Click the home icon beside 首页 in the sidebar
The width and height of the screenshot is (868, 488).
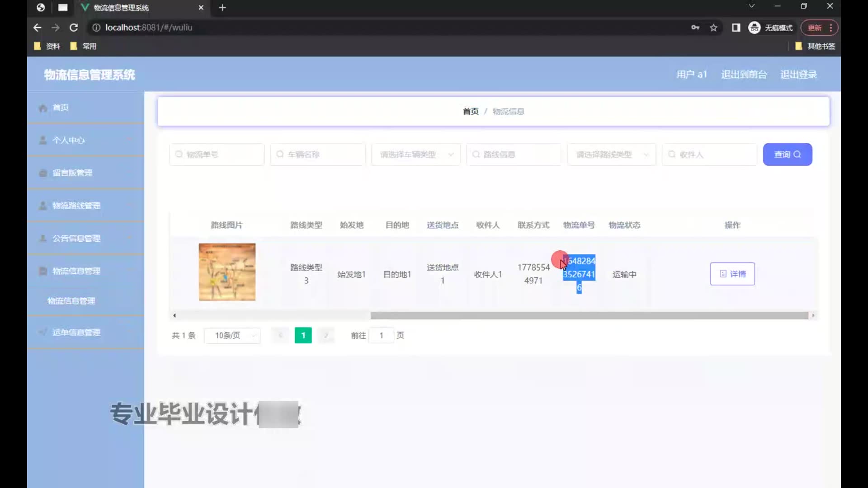43,108
